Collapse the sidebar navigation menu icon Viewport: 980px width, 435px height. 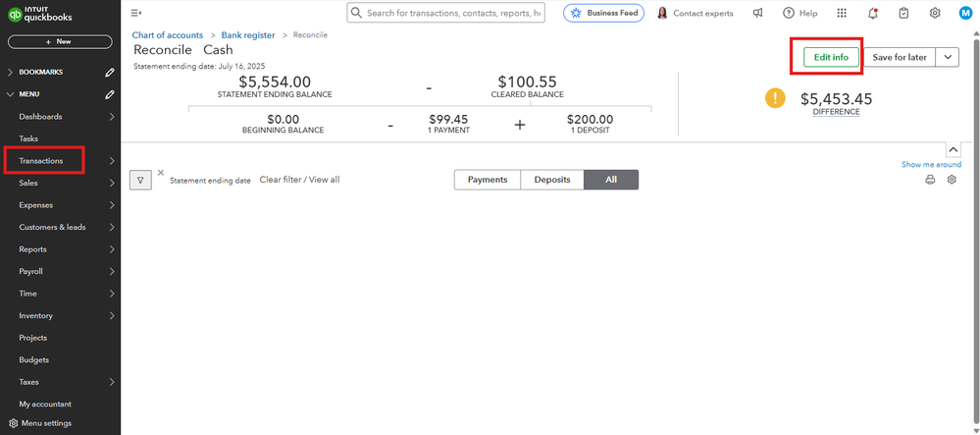135,13
